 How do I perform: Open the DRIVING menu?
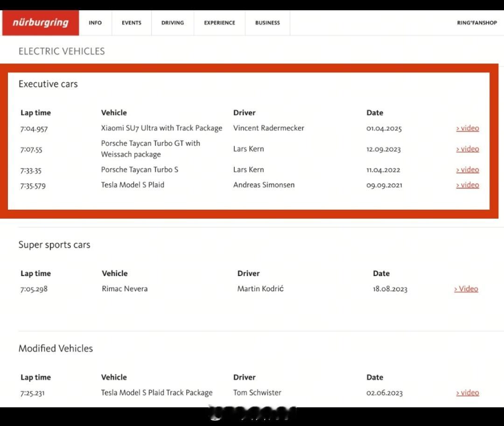coord(173,23)
